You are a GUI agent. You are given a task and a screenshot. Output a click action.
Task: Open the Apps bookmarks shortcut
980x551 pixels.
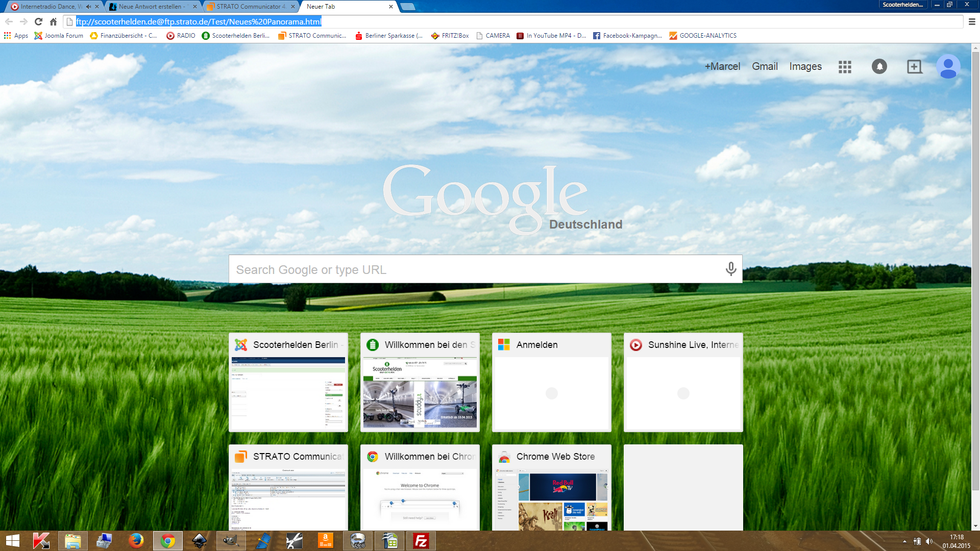[16, 36]
